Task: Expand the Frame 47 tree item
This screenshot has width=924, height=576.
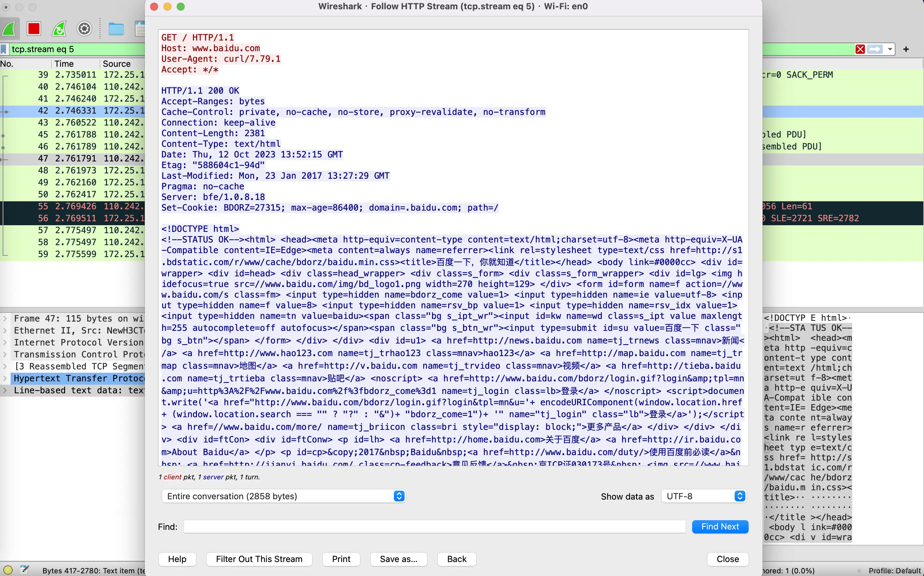Action: click(x=5, y=318)
